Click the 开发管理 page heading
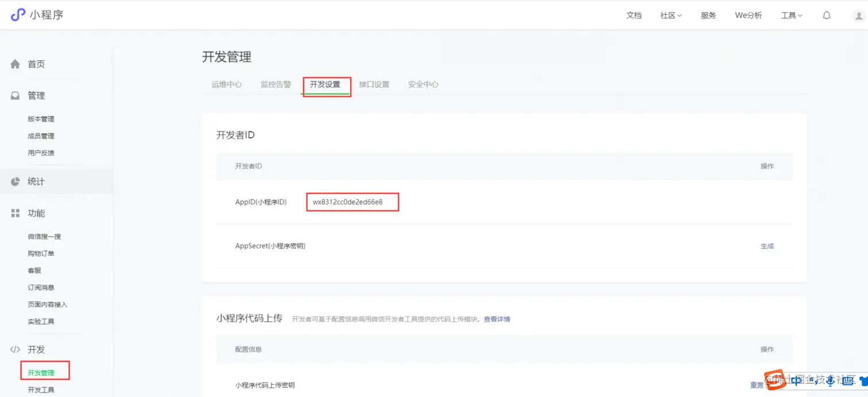 pyautogui.click(x=227, y=57)
